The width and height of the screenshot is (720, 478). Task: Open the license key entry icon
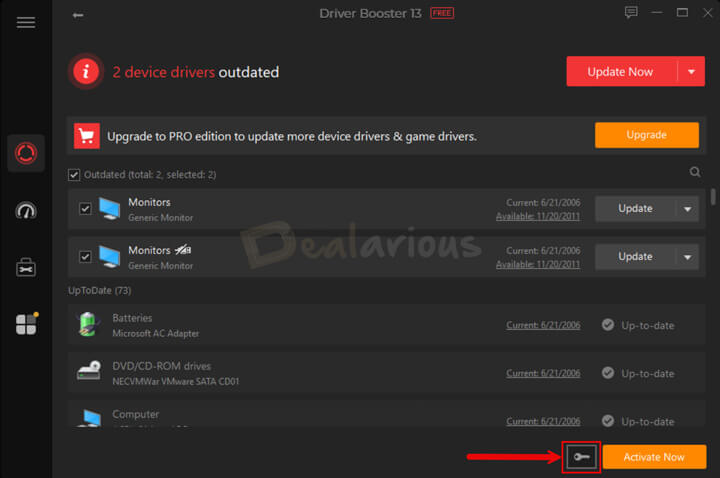(581, 457)
